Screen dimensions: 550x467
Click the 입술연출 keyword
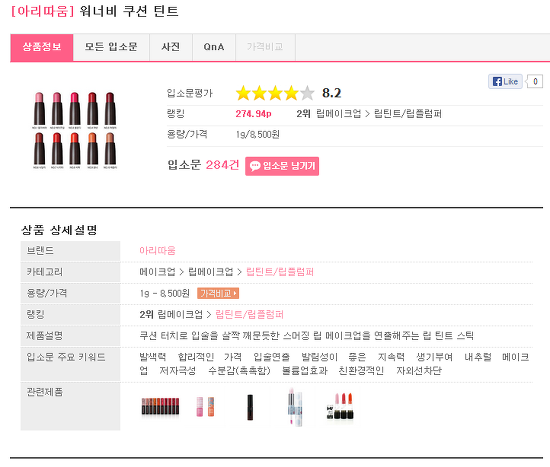271,357
